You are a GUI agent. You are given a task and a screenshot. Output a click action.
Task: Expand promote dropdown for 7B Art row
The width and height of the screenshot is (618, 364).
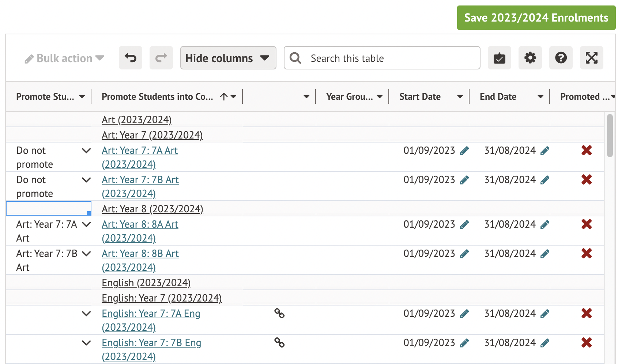click(x=86, y=180)
